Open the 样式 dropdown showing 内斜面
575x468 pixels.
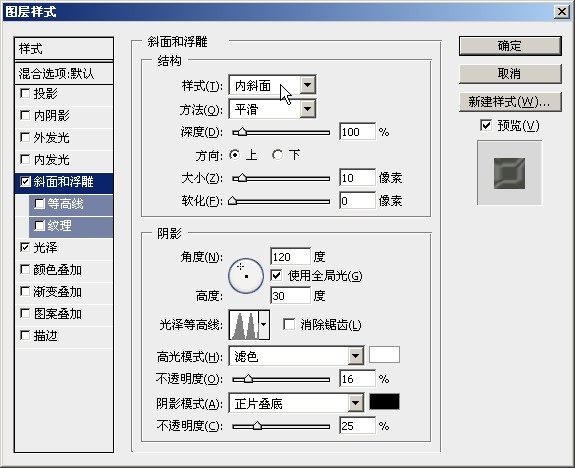tap(272, 85)
